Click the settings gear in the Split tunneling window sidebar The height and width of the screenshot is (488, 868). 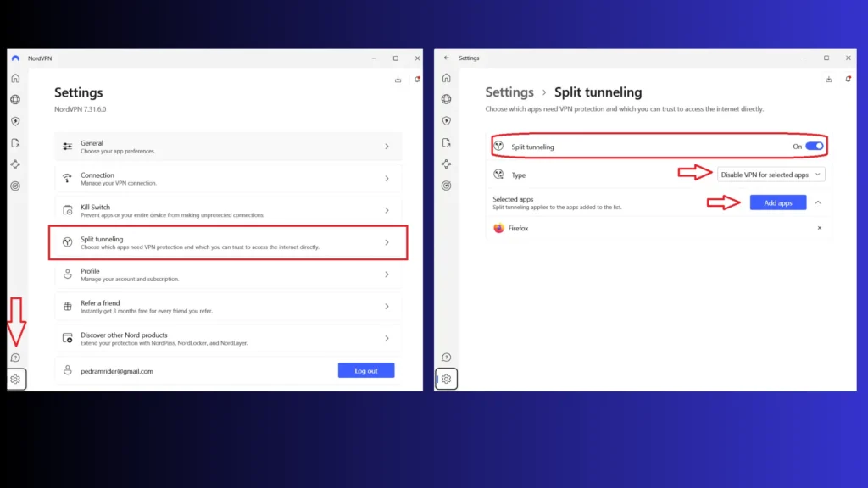[x=446, y=379]
